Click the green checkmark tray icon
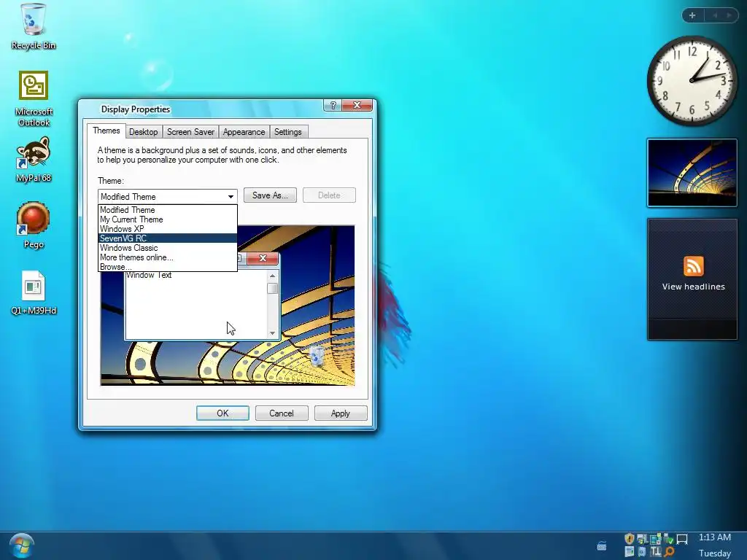 pos(668,539)
